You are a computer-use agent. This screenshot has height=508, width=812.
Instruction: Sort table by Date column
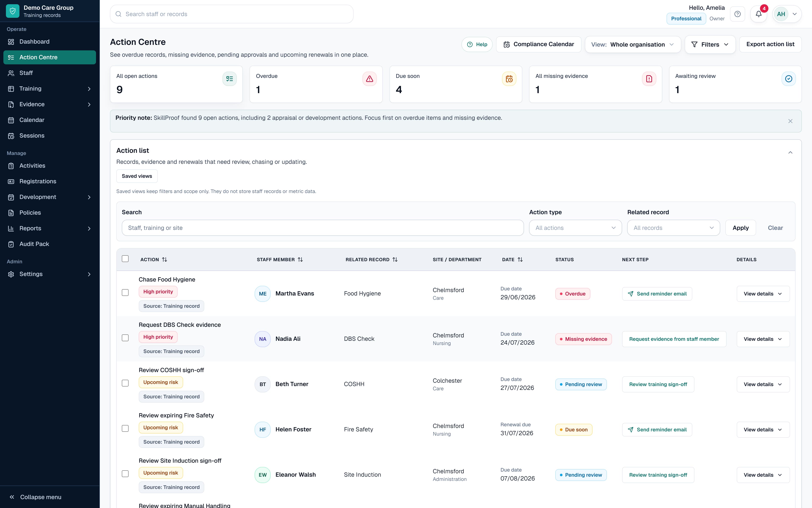click(x=520, y=259)
